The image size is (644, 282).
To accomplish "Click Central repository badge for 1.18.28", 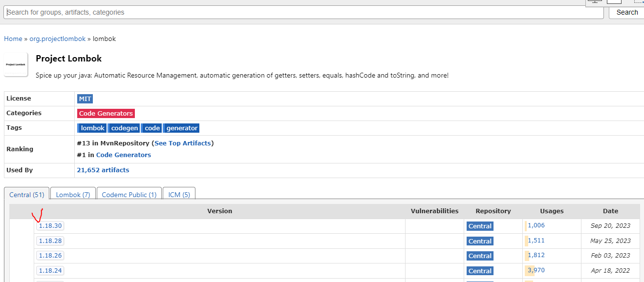I will pyautogui.click(x=480, y=241).
